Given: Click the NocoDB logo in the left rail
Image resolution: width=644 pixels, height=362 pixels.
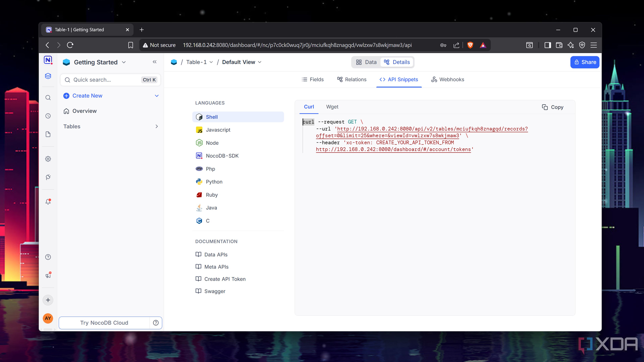Looking at the screenshot, I should point(48,60).
